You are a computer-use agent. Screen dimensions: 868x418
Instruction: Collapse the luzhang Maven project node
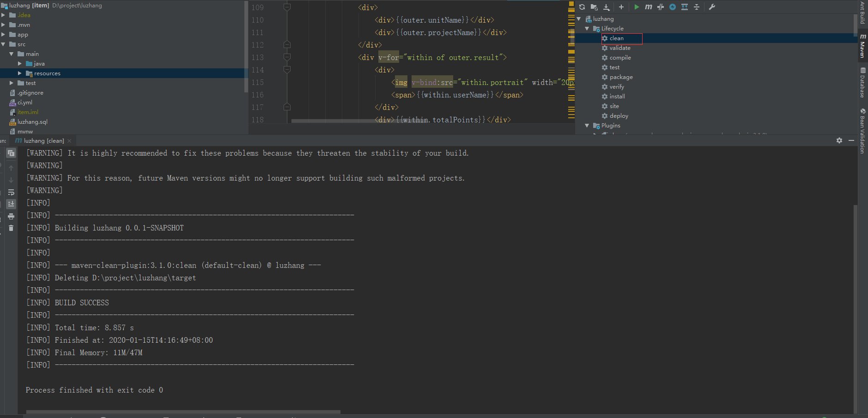579,19
